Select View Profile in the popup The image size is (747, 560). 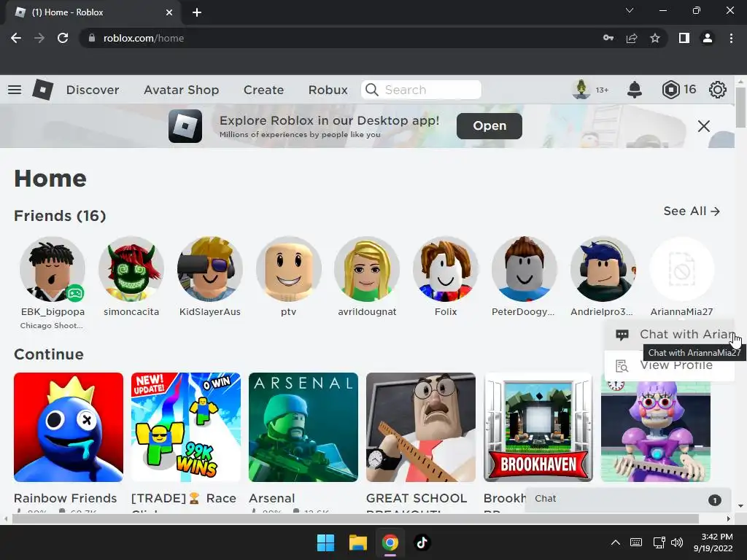(670, 366)
